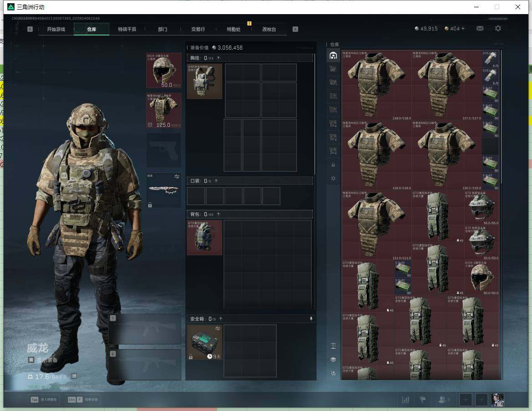Open the friends icon showing 3

click(x=444, y=400)
